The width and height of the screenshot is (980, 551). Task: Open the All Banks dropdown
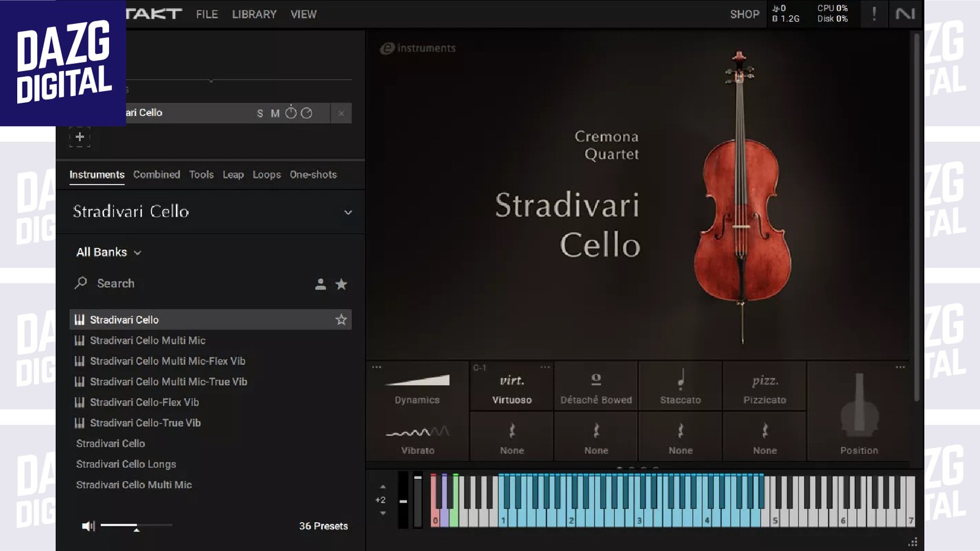(109, 252)
